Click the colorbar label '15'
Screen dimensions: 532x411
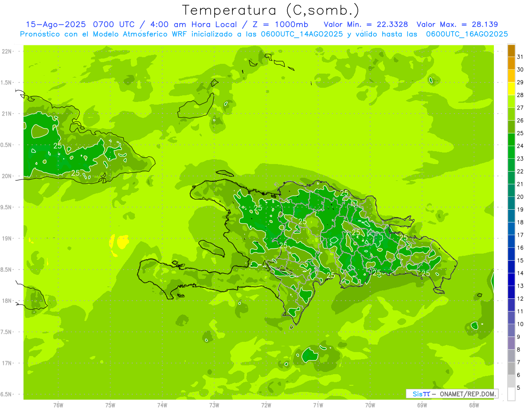click(x=520, y=260)
